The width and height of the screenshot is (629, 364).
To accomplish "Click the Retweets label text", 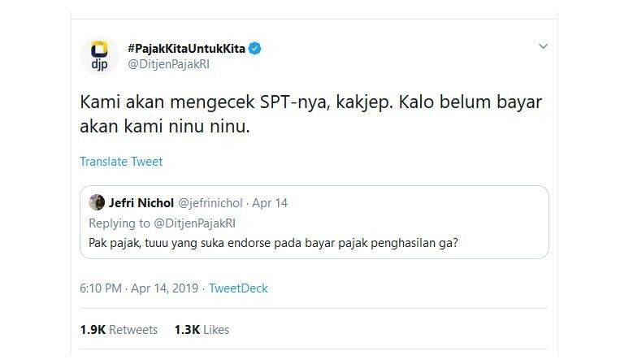I will tap(133, 330).
